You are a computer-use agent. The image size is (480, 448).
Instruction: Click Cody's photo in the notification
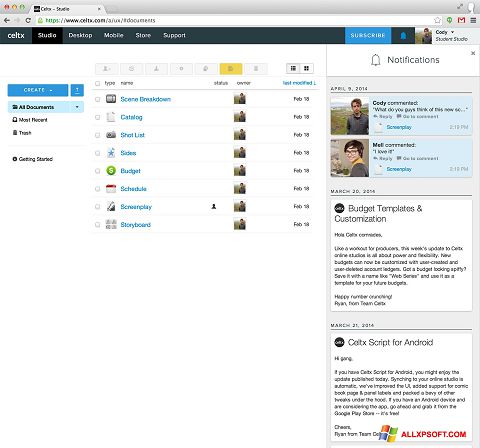(350, 116)
